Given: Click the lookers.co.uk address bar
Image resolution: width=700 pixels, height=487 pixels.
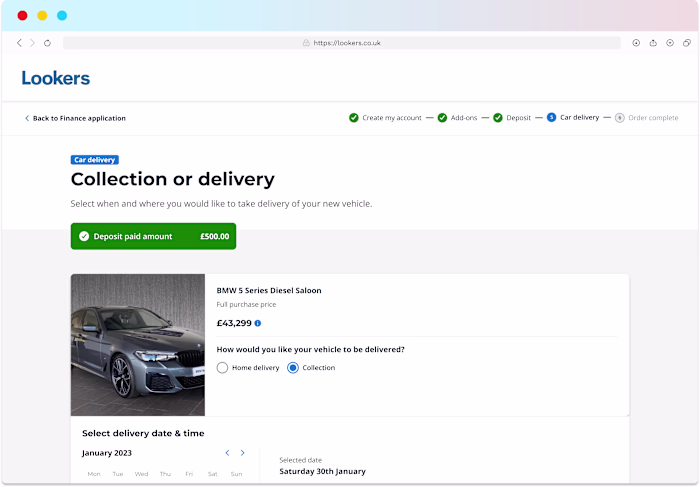Looking at the screenshot, I should pyautogui.click(x=342, y=43).
